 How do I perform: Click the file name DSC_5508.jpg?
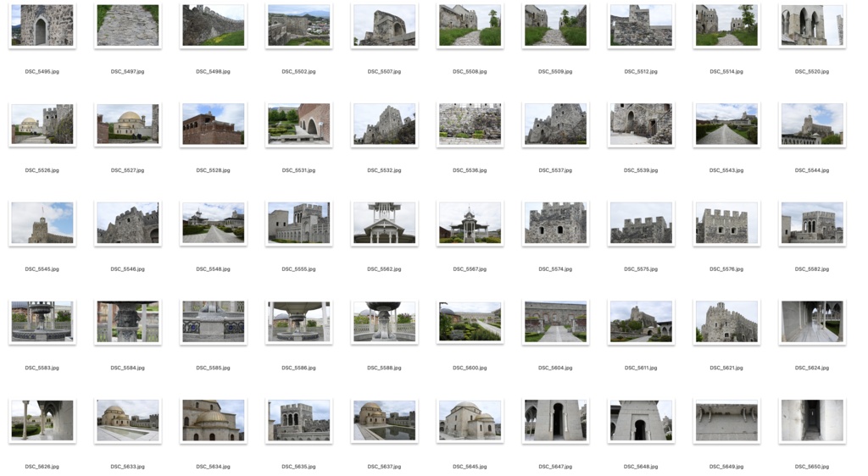coord(470,71)
